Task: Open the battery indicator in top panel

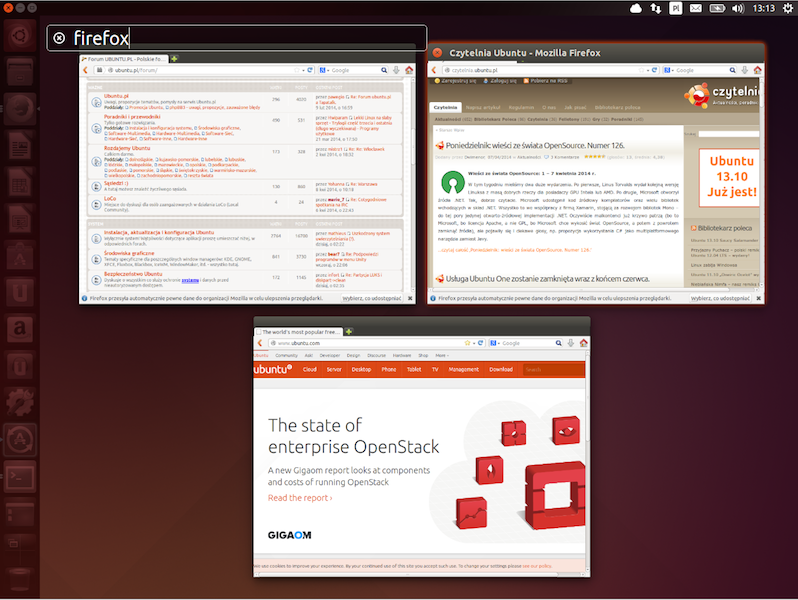Action: [717, 8]
